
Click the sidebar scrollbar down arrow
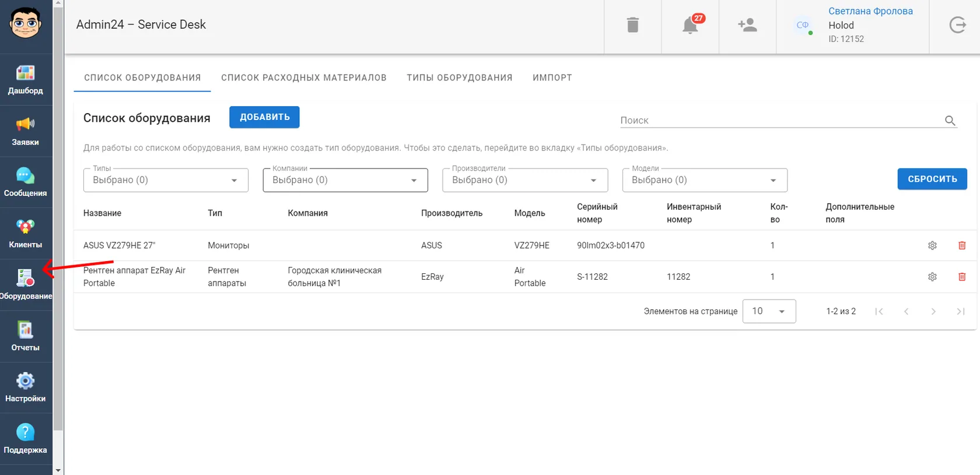tap(58, 470)
